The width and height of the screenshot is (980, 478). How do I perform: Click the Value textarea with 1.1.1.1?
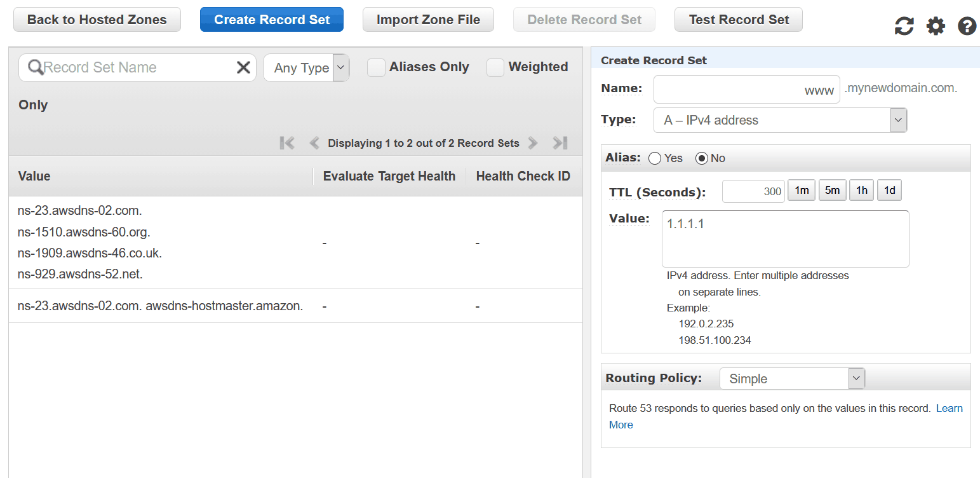click(785, 238)
